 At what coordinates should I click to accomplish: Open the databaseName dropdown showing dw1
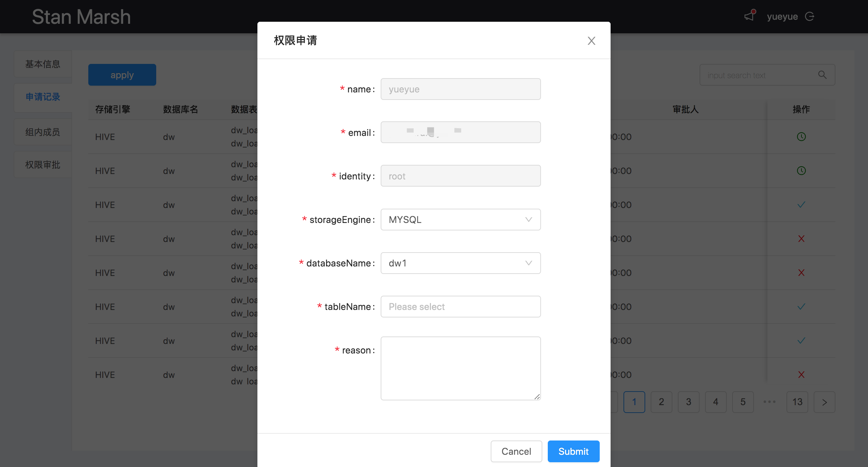(460, 263)
